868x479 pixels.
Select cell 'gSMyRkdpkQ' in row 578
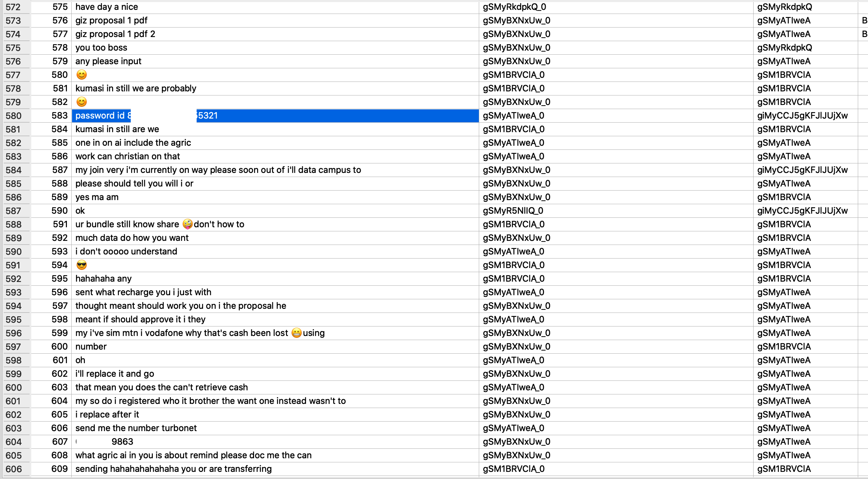point(806,48)
